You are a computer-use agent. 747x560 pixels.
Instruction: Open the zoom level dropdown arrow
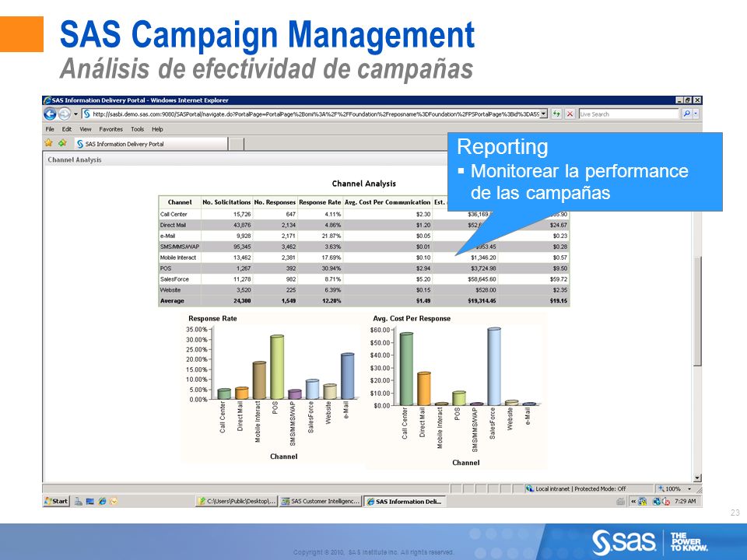click(x=689, y=488)
